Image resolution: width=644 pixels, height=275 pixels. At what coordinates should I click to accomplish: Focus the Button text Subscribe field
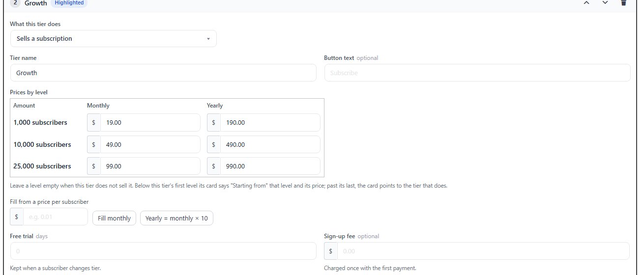[477, 73]
